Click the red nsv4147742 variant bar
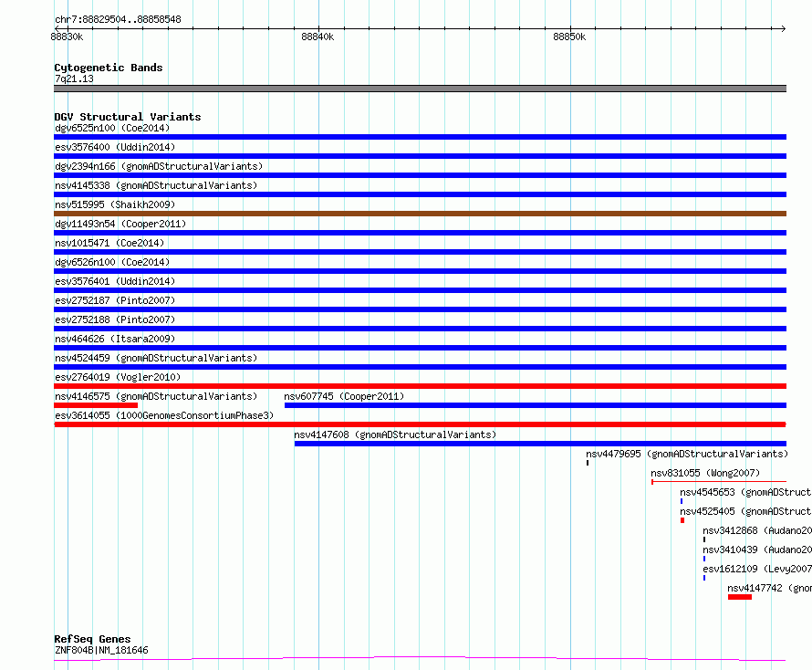The height and width of the screenshot is (670, 812). click(x=740, y=597)
